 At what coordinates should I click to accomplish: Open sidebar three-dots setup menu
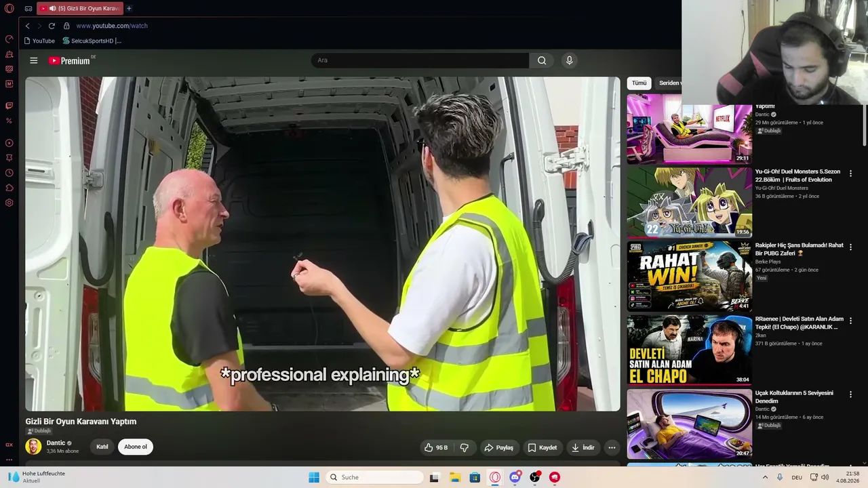[9, 460]
